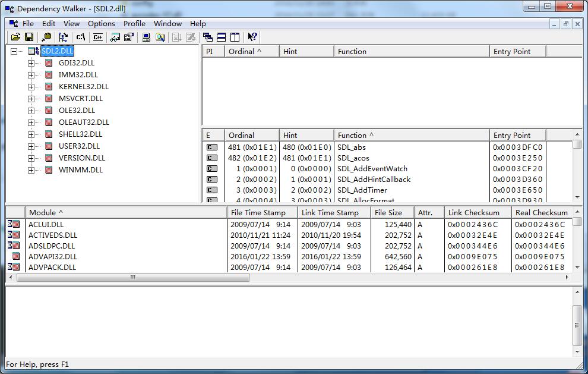Image resolution: width=588 pixels, height=374 pixels.
Task: Toggle Undecorate C++ Functions icon
Action: pos(98,37)
